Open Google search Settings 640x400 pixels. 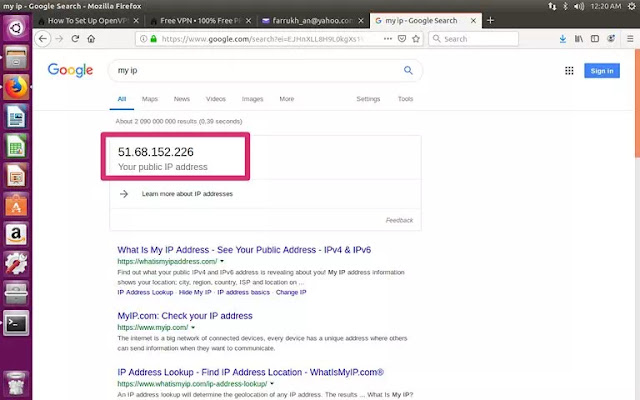pyautogui.click(x=368, y=99)
